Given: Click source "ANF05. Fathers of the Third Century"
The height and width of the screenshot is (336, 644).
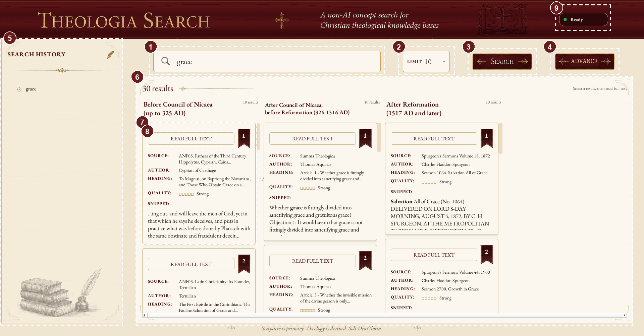Looking at the screenshot, I should pyautogui.click(x=213, y=159).
